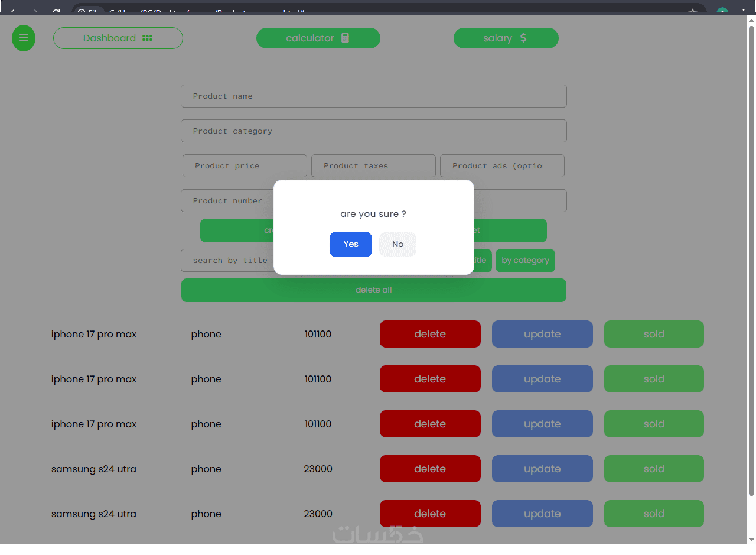The image size is (756, 555).
Task: Click the page vertical scrollbar
Action: [x=751, y=260]
